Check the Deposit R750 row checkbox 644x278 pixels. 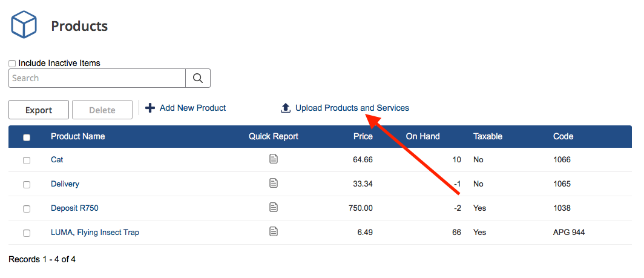tap(27, 208)
